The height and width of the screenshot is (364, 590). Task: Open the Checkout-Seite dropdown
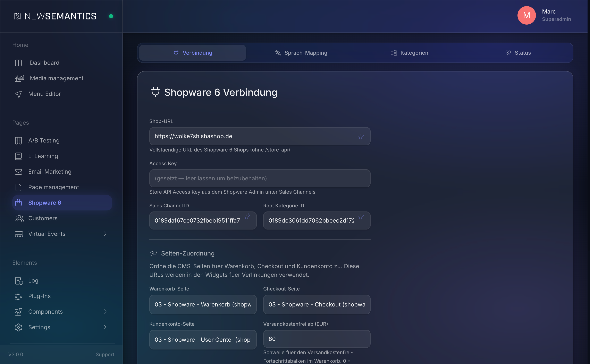pyautogui.click(x=317, y=305)
